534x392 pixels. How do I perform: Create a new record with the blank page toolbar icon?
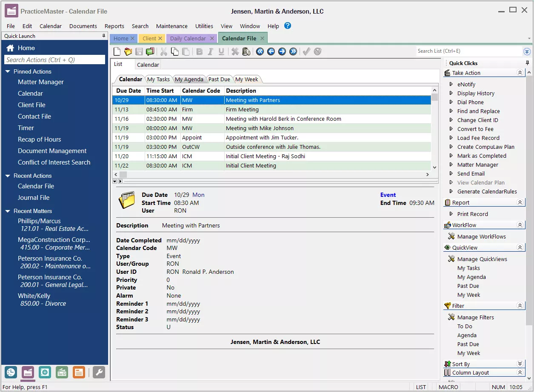point(117,51)
